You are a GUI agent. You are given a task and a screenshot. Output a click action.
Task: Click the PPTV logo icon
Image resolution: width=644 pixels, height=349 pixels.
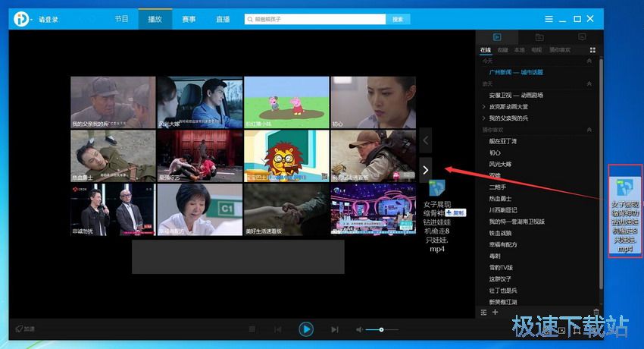pos(21,19)
